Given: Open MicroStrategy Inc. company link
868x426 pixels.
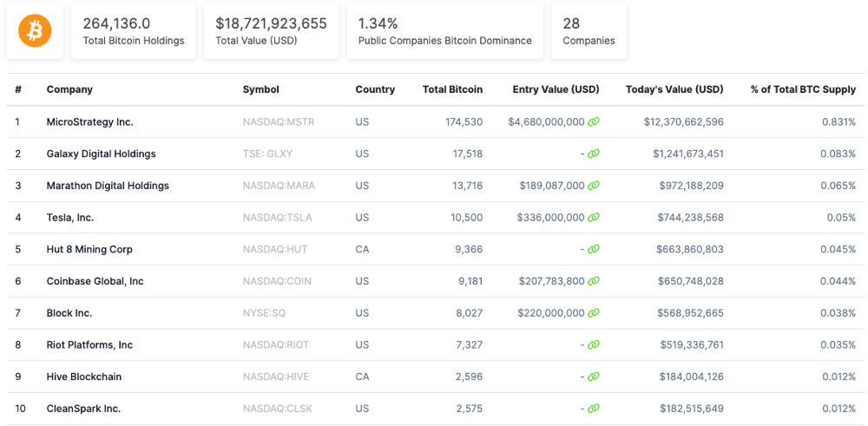Looking at the screenshot, I should coord(89,121).
